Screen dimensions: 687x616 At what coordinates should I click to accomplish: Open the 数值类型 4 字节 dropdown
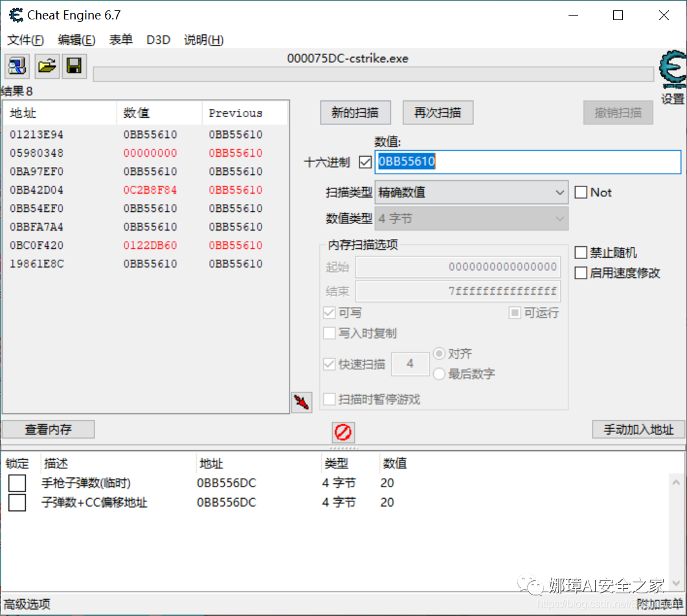[471, 218]
